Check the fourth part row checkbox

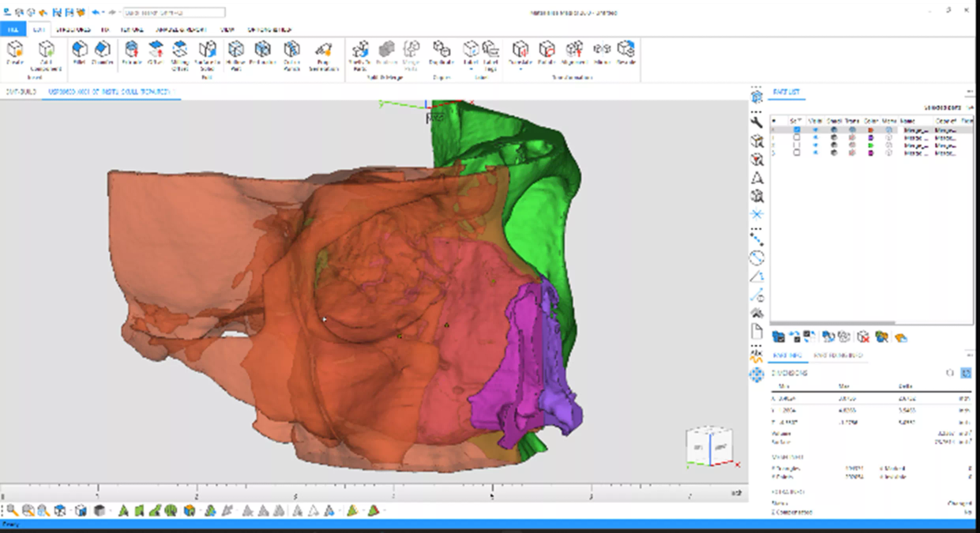tap(796, 153)
